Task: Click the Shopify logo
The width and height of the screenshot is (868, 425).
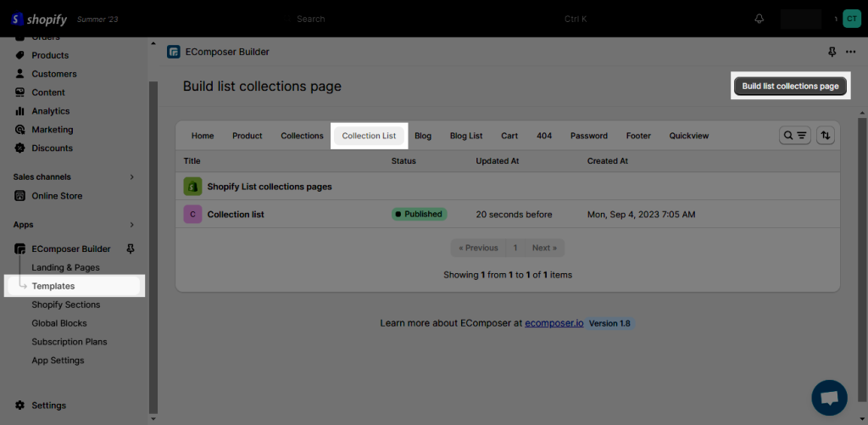Action: click(39, 19)
